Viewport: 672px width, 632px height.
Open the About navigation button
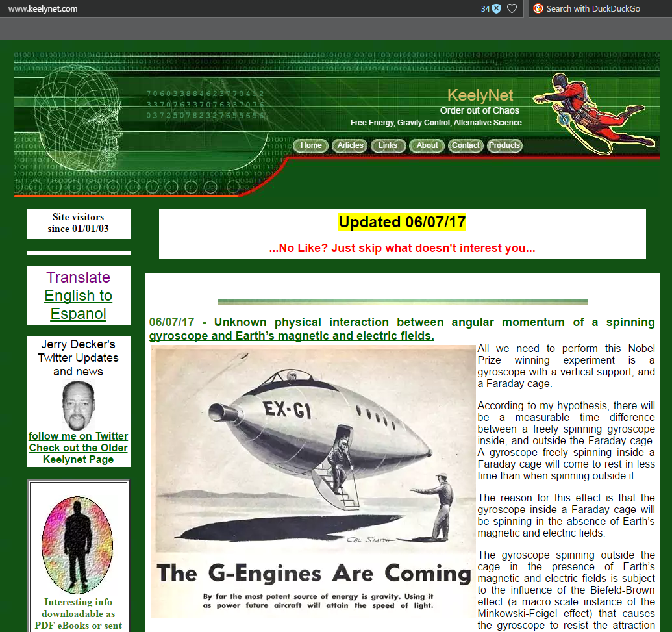coord(427,145)
